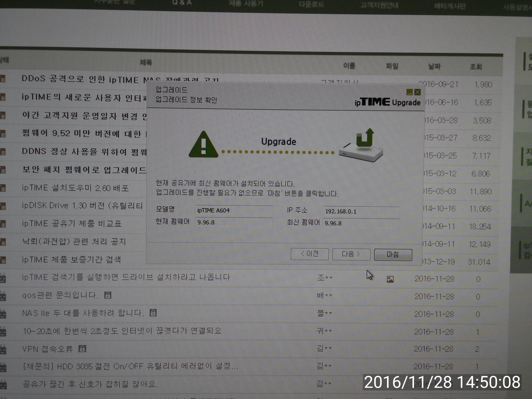The image size is (532, 399).
Task: Open post '10~20초에 한번씩 2초정도 인터넷이 끊겼다가 연결되요'
Action: (x=122, y=331)
